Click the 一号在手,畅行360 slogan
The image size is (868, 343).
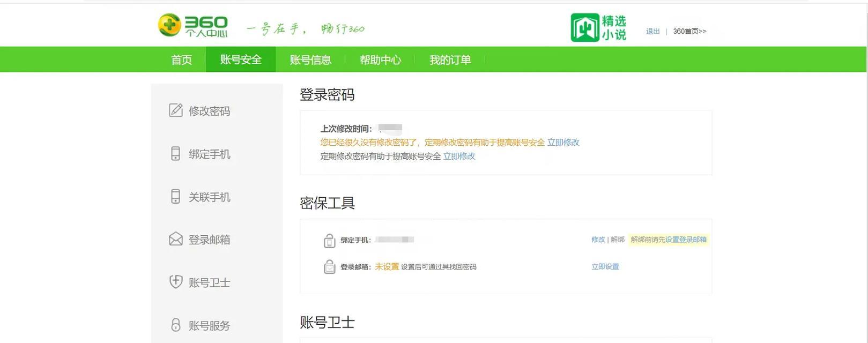point(306,28)
